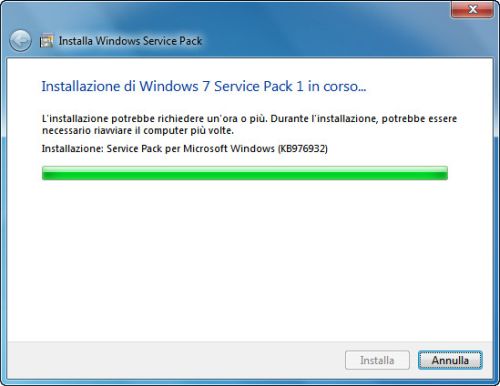
Task: Click the green installation progress bar
Action: (245, 173)
